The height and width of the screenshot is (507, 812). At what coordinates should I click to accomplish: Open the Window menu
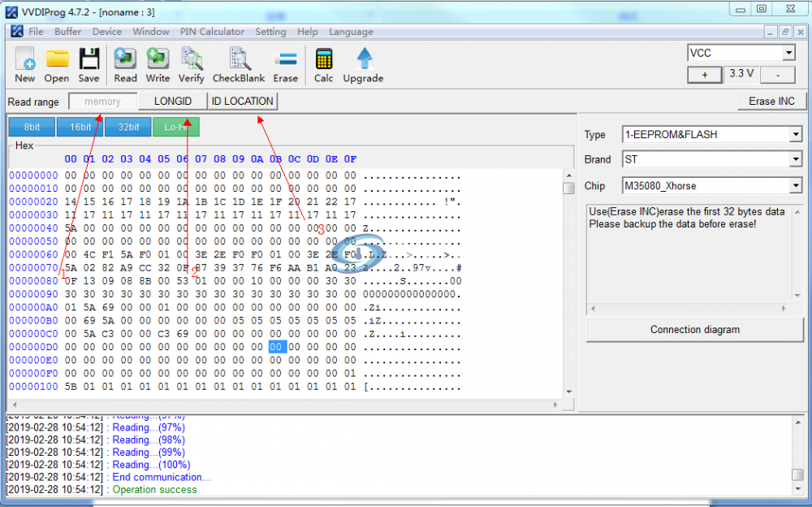pos(151,32)
